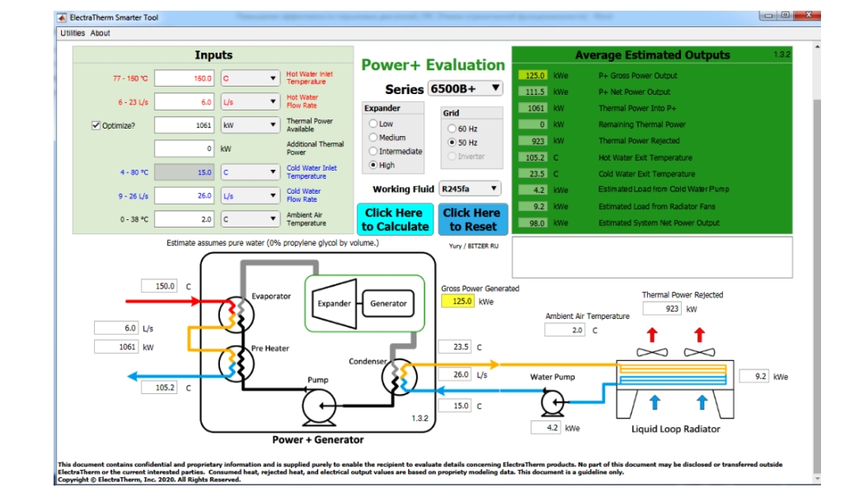
Task: Select the Intermediate expander option
Action: (373, 151)
